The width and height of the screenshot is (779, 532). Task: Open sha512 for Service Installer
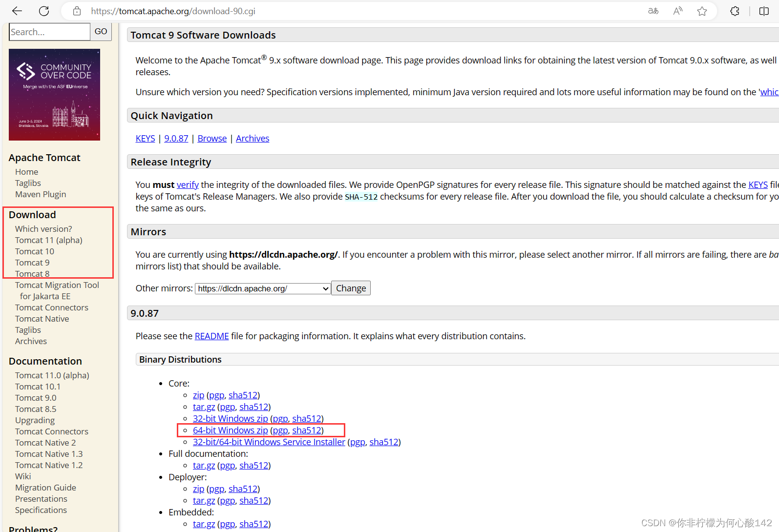point(384,442)
